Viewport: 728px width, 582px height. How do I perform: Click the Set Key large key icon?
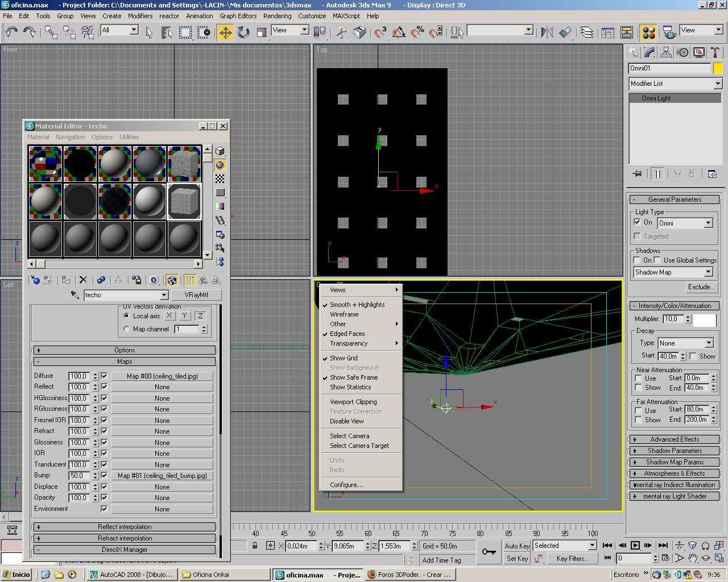click(489, 551)
